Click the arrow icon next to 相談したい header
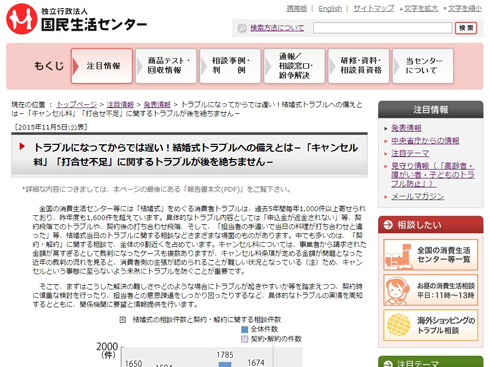Viewport: 490px width, 367px height. pos(388,225)
